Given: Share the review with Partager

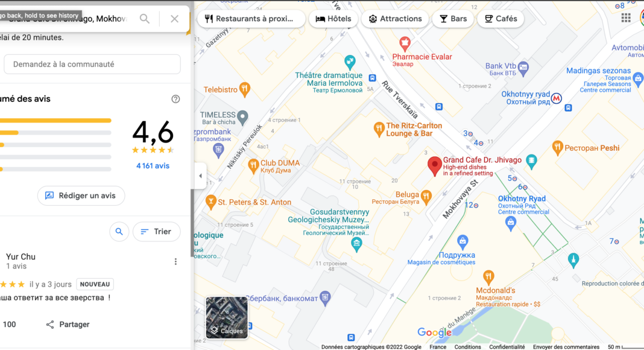Looking at the screenshot, I should (68, 325).
